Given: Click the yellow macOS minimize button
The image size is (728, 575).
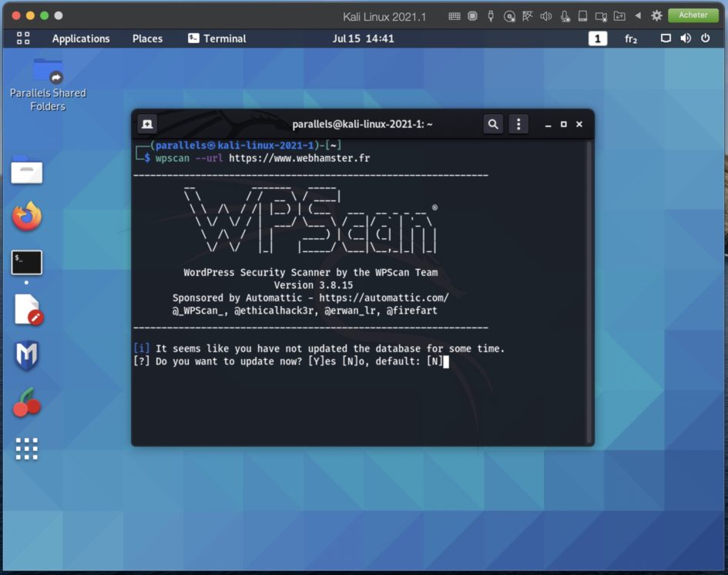Looking at the screenshot, I should click(30, 15).
